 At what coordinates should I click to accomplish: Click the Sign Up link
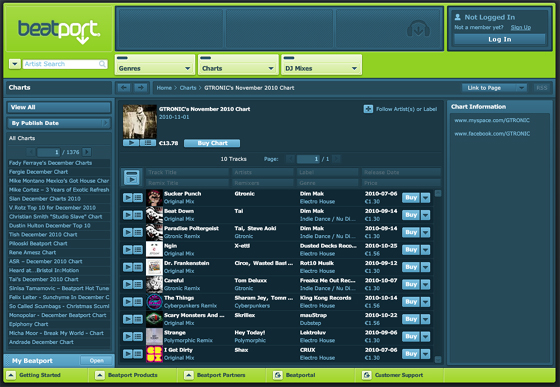[521, 27]
